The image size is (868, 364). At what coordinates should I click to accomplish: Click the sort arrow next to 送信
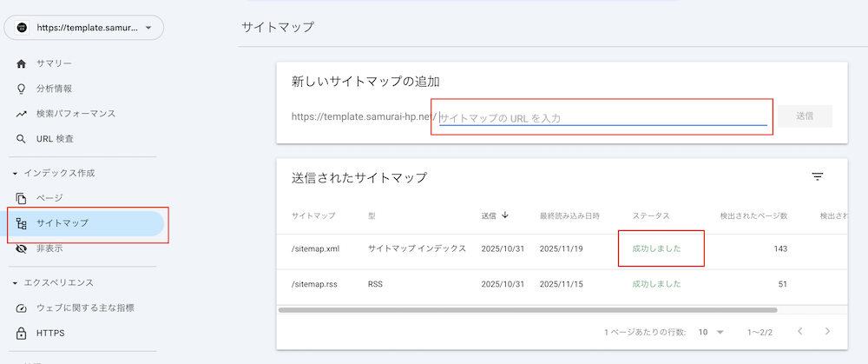coord(504,215)
